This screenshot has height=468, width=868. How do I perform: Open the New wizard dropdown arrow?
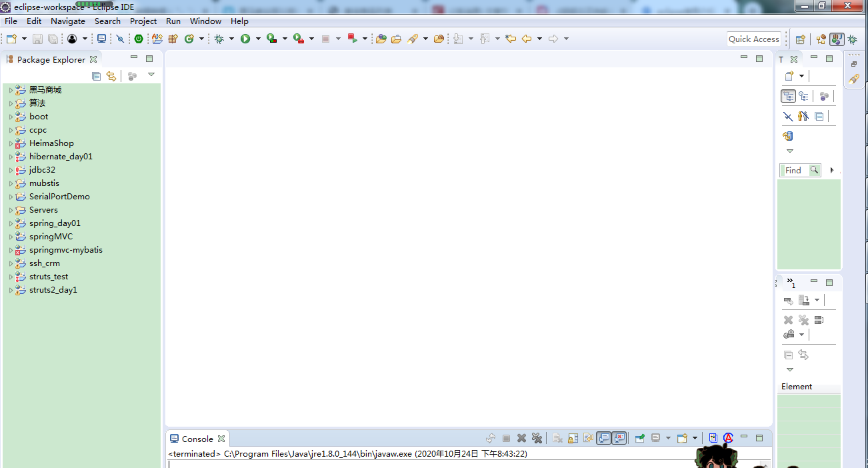click(x=24, y=39)
